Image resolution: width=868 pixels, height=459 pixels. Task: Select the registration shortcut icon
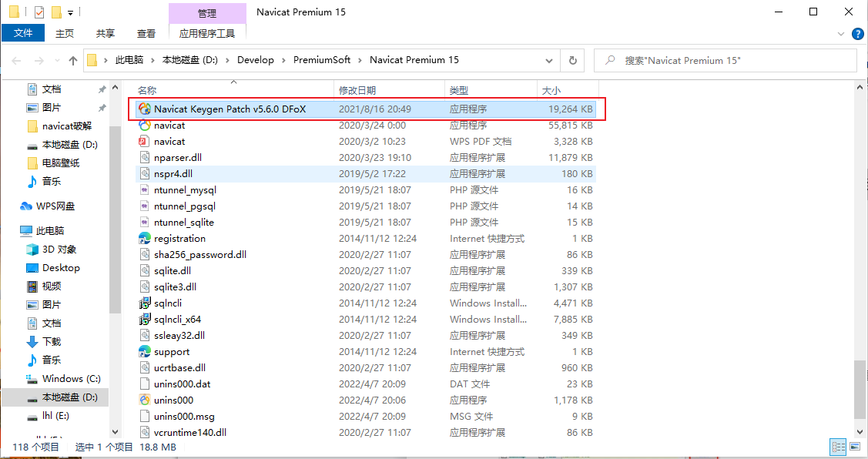tap(145, 238)
